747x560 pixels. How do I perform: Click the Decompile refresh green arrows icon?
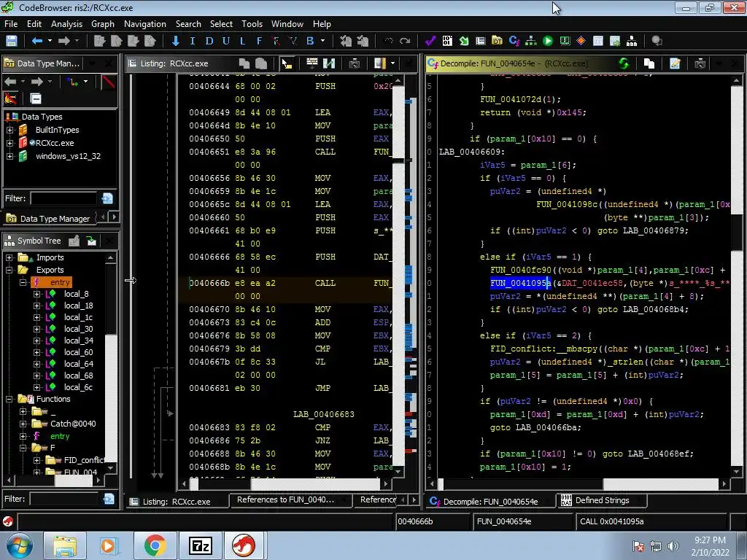point(624,63)
